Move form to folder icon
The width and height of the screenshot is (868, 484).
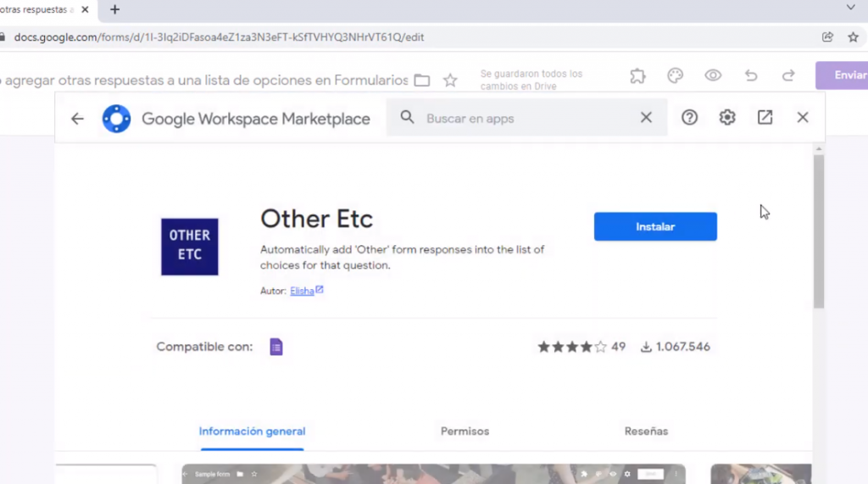pyautogui.click(x=422, y=81)
